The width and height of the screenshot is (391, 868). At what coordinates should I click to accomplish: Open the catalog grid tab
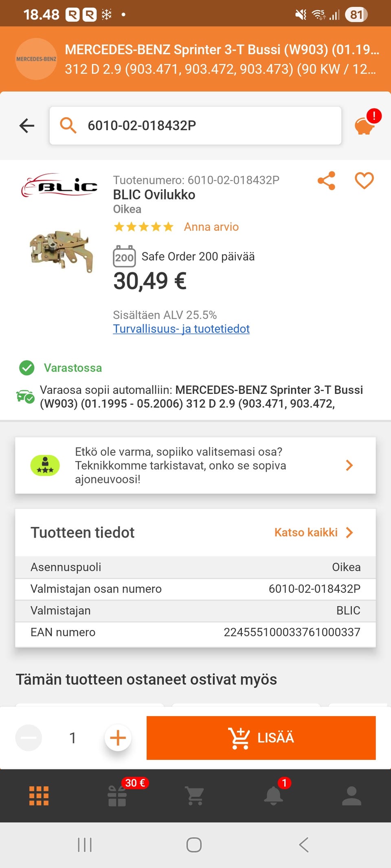[39, 796]
